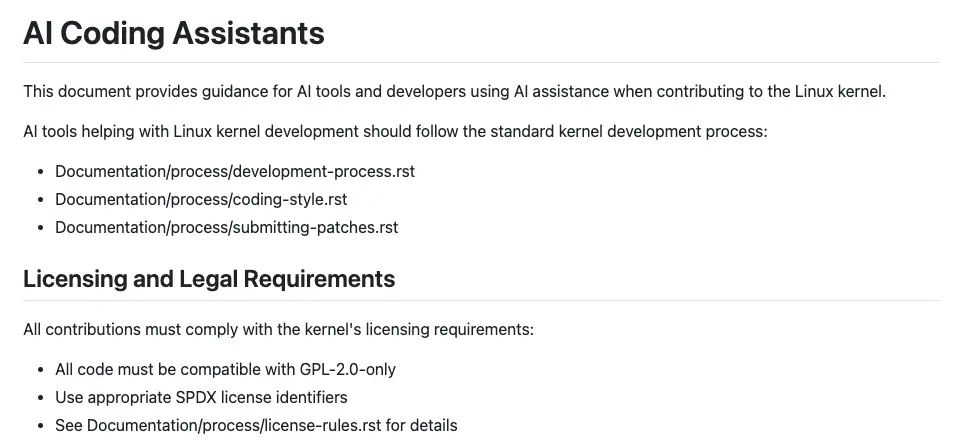This screenshot has width=955, height=448.
Task: Click the bullet before development-process.rst
Action: click(41, 172)
